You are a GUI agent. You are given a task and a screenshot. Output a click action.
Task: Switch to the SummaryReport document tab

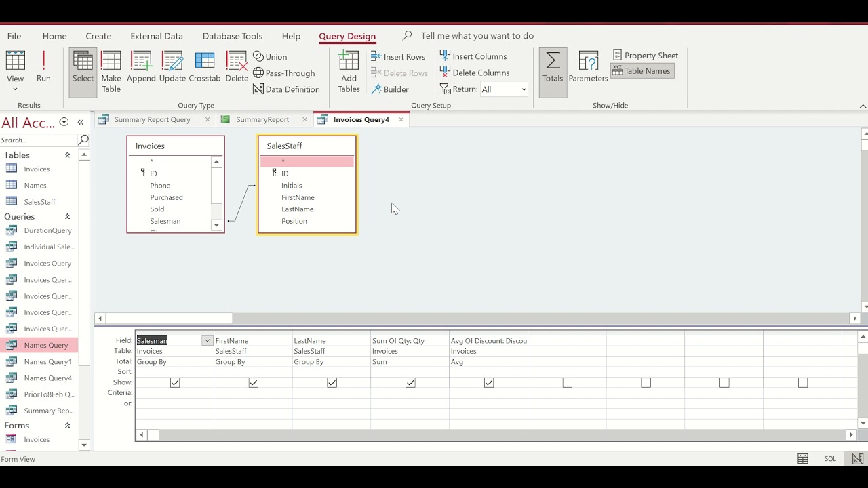(x=262, y=119)
